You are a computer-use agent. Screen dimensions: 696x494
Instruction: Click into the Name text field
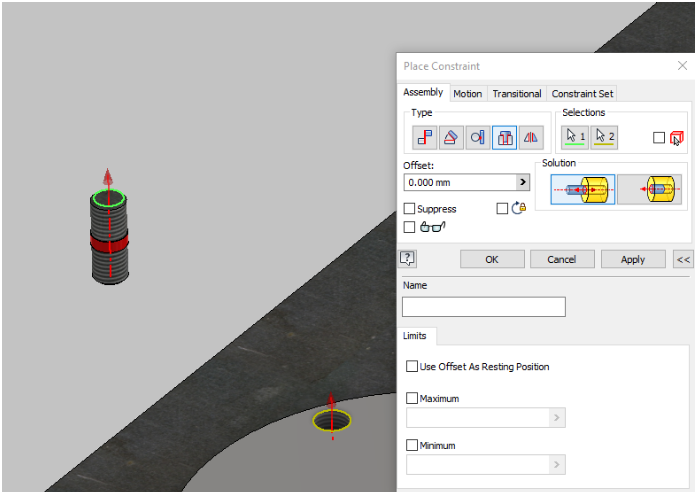[x=483, y=307]
